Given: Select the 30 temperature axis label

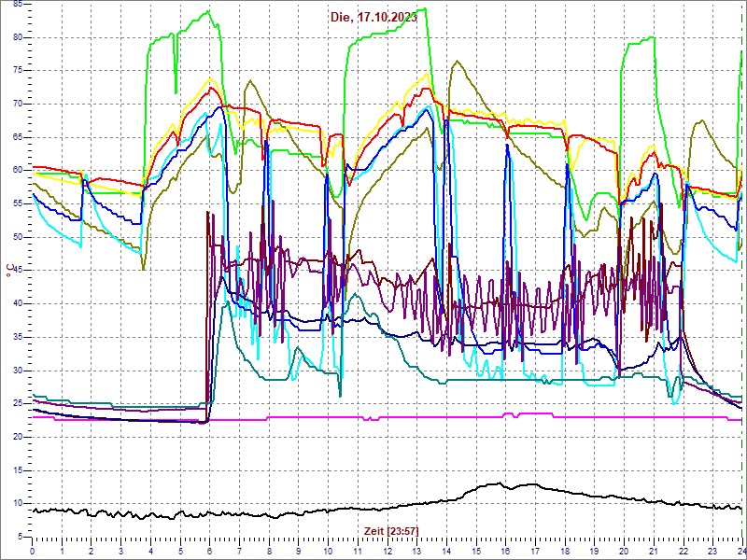Looking at the screenshot, I should [x=18, y=371].
